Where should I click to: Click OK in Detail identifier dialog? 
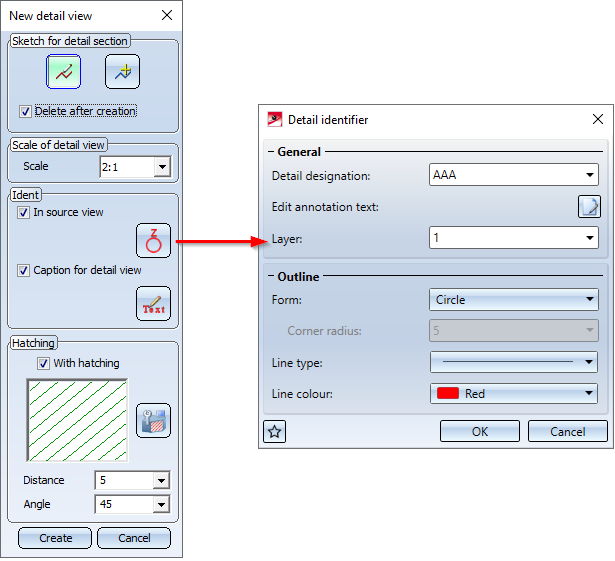pos(480,431)
